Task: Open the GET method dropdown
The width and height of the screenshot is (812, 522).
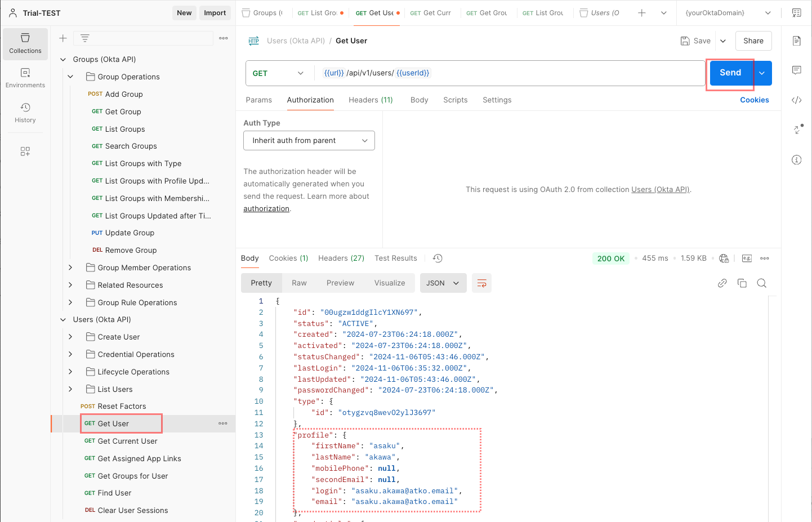Action: (x=278, y=73)
